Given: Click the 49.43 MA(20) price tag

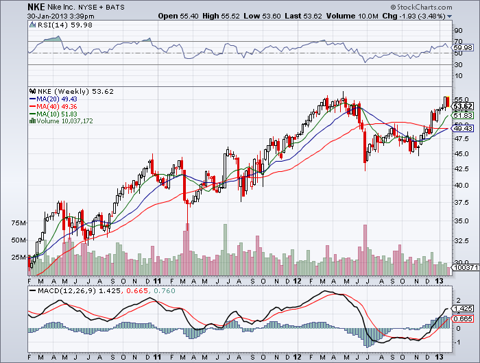Looking at the screenshot, I should (463, 128).
